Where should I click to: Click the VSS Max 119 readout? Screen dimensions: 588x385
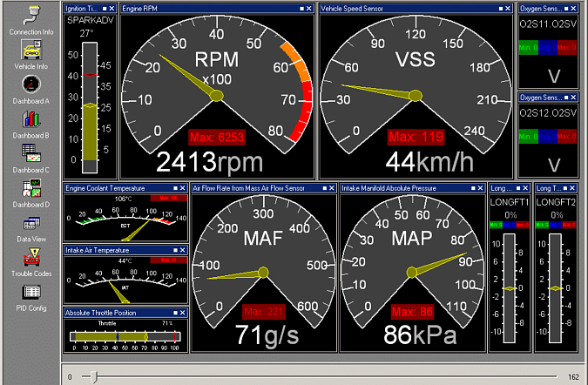point(416,137)
